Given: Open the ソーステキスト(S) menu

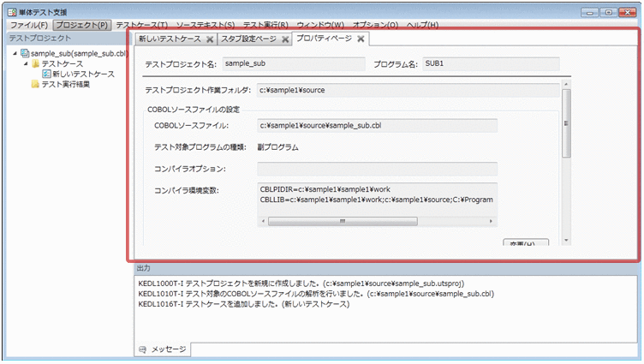Looking at the screenshot, I should point(206,25).
